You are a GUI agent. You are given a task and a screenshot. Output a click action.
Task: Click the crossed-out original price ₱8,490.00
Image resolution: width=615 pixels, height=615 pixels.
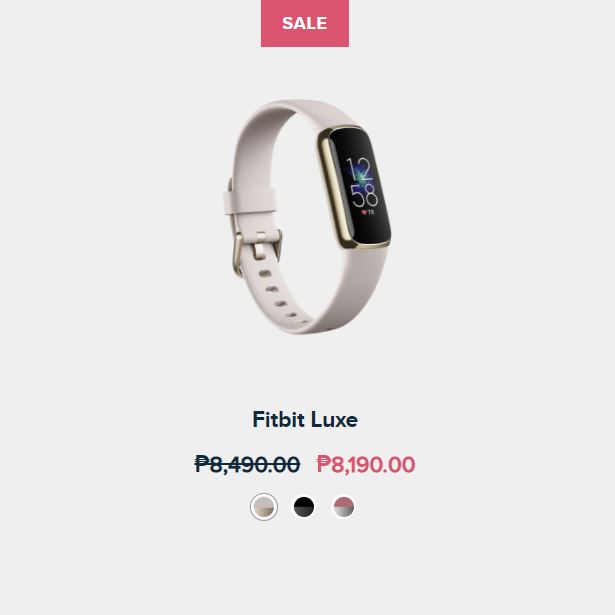(247, 464)
